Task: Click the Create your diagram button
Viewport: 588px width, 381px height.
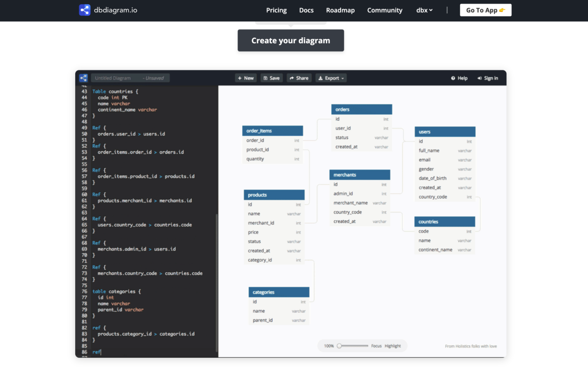Action: pyautogui.click(x=291, y=41)
